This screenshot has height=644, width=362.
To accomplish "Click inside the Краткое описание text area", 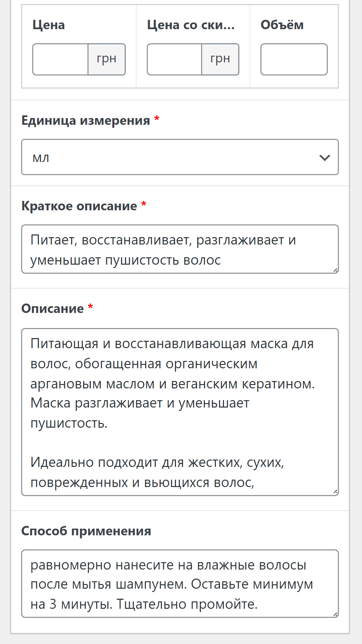I will pyautogui.click(x=180, y=249).
